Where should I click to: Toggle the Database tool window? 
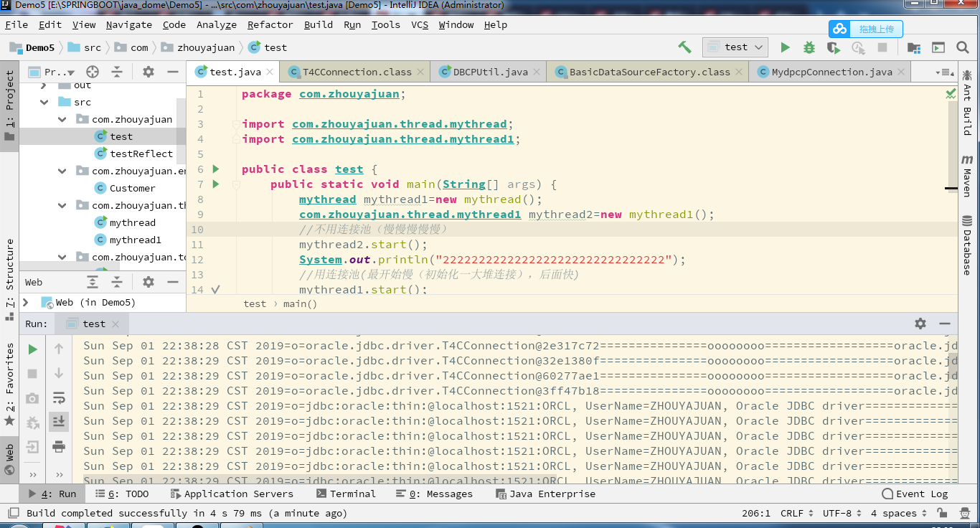point(966,245)
